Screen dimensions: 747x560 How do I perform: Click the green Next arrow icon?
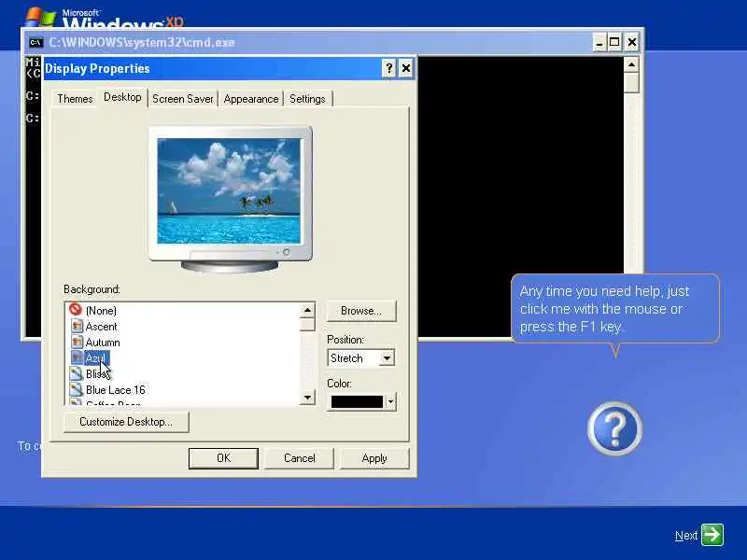[712, 534]
